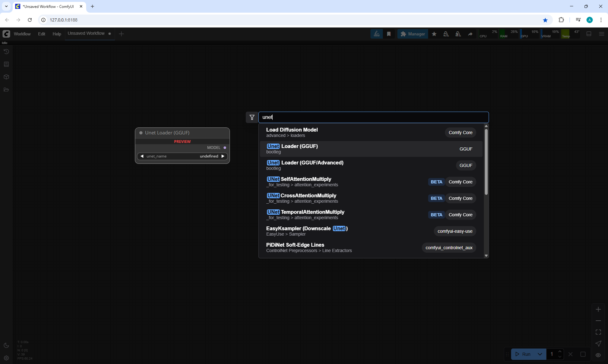Zoom out with canvas minus icon
608x364 pixels.
coord(598,321)
